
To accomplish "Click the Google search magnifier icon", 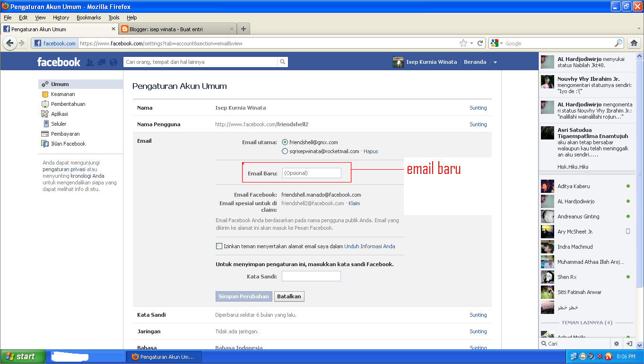I will 618,43.
